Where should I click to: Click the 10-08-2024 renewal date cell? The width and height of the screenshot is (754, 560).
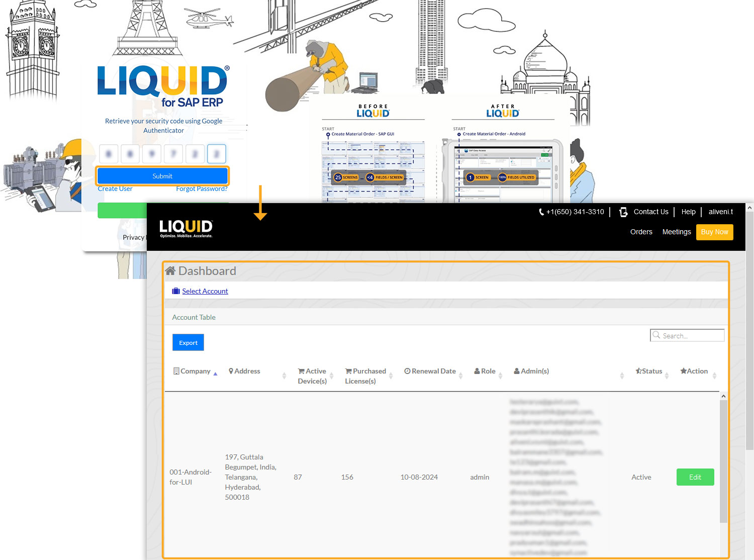click(419, 477)
